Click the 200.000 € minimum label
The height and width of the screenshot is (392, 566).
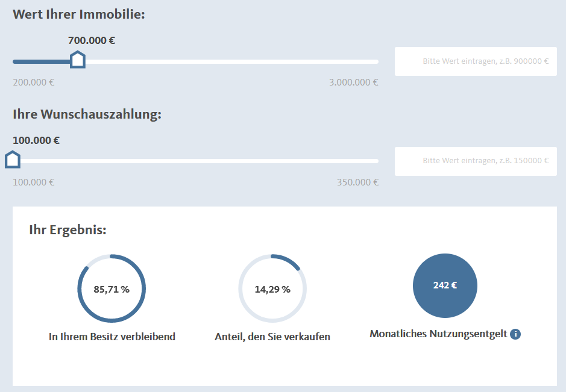pyautogui.click(x=34, y=82)
